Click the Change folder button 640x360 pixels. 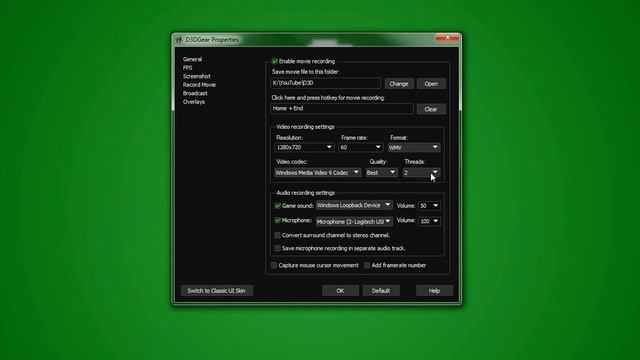tap(399, 84)
